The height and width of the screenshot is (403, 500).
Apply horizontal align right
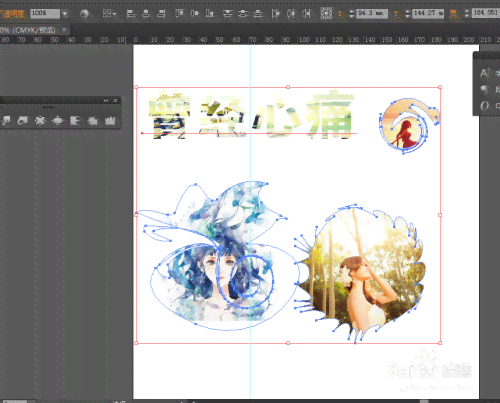[161, 14]
